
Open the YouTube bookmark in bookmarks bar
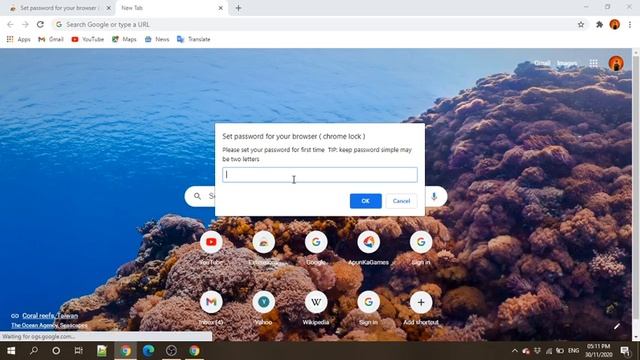(87, 39)
